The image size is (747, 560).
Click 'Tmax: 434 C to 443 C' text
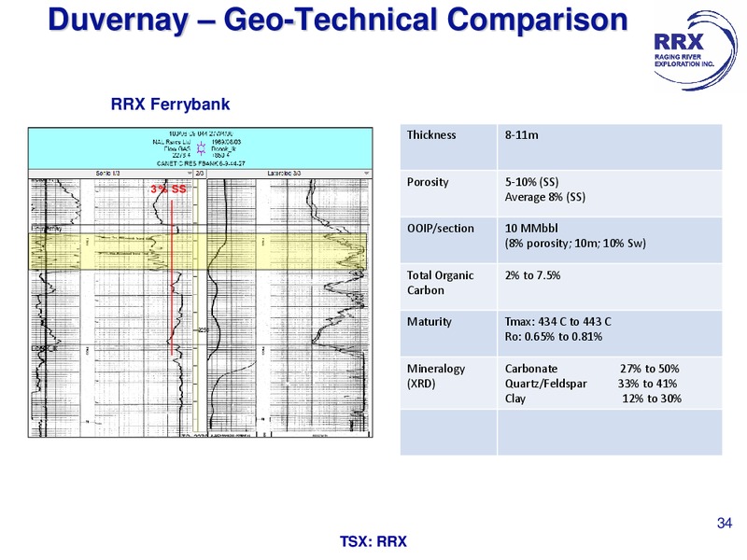point(557,322)
